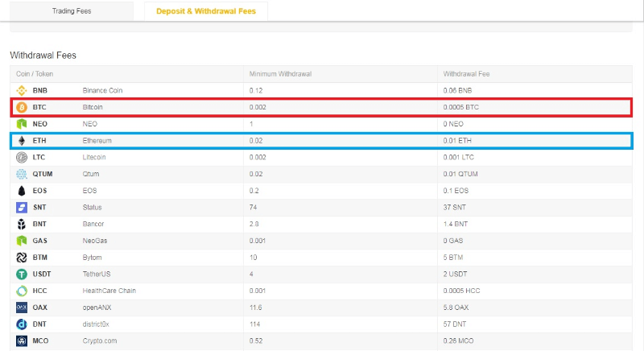
Task: Switch to the Trading Fees tab
Action: point(71,12)
